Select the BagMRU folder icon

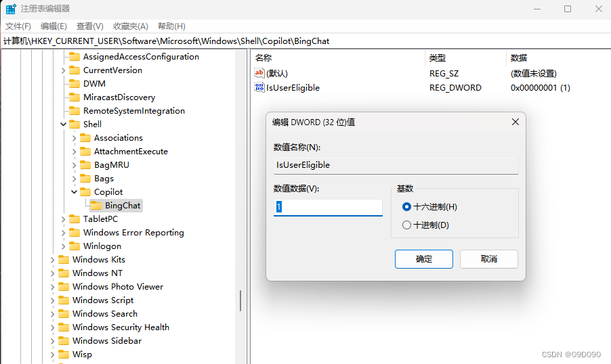85,164
